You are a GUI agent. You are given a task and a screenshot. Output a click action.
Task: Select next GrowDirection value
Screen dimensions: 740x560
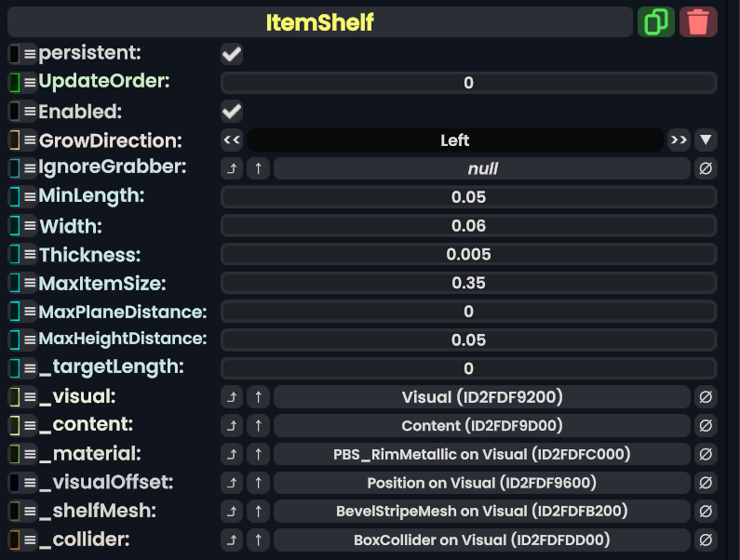pyautogui.click(x=679, y=140)
